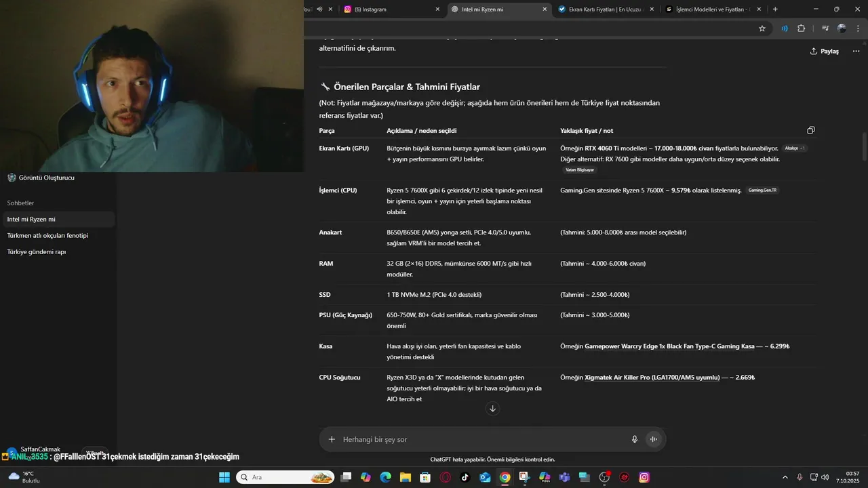Close the Instagram tab
Screen dimensions: 868x488
pos(437,9)
